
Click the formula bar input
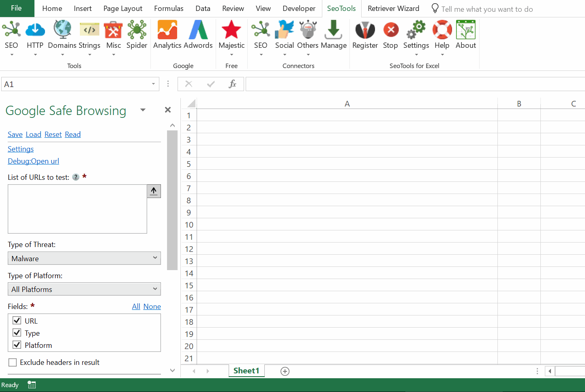click(x=415, y=84)
